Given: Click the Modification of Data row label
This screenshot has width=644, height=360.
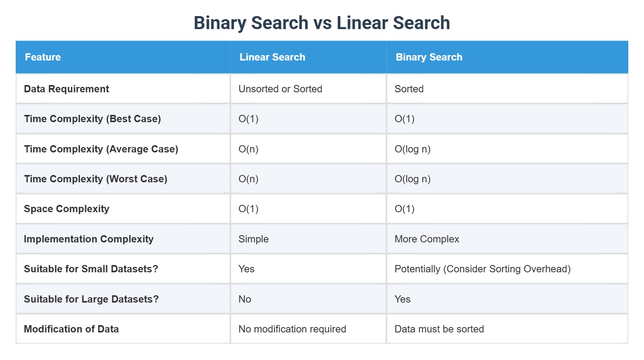Looking at the screenshot, I should click(71, 329).
